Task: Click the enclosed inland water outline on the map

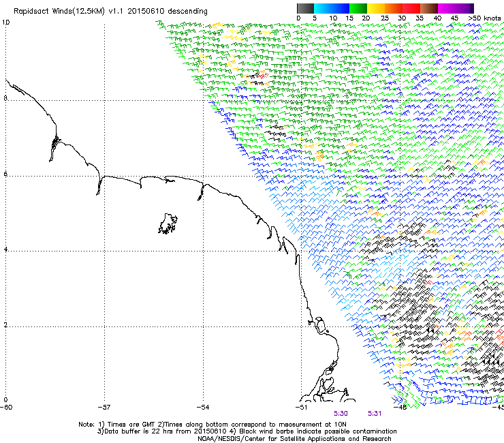Action: pos(168,224)
